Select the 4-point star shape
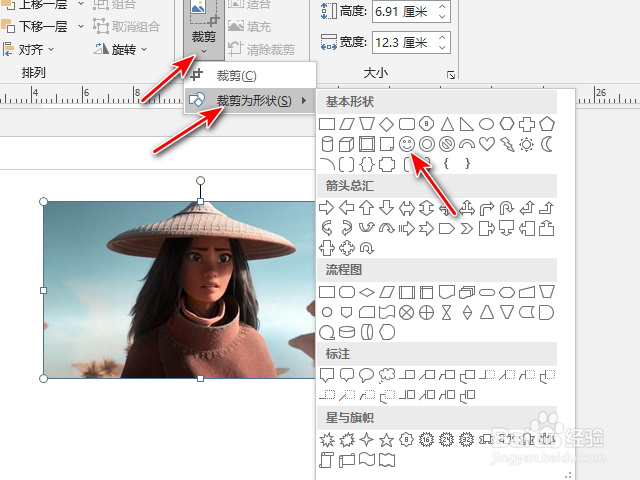Image resolution: width=640 pixels, height=480 pixels. point(366,440)
